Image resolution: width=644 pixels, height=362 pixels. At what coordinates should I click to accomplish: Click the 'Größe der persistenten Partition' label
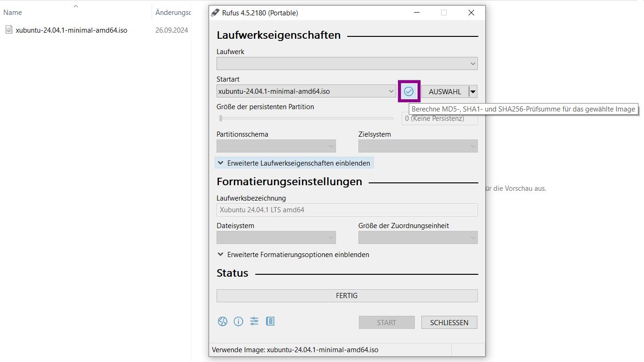[265, 107]
